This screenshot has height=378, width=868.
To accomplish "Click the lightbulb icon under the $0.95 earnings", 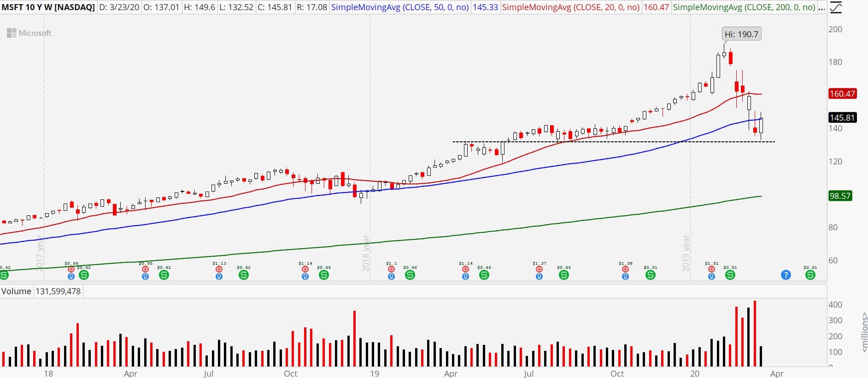I will (x=145, y=277).
